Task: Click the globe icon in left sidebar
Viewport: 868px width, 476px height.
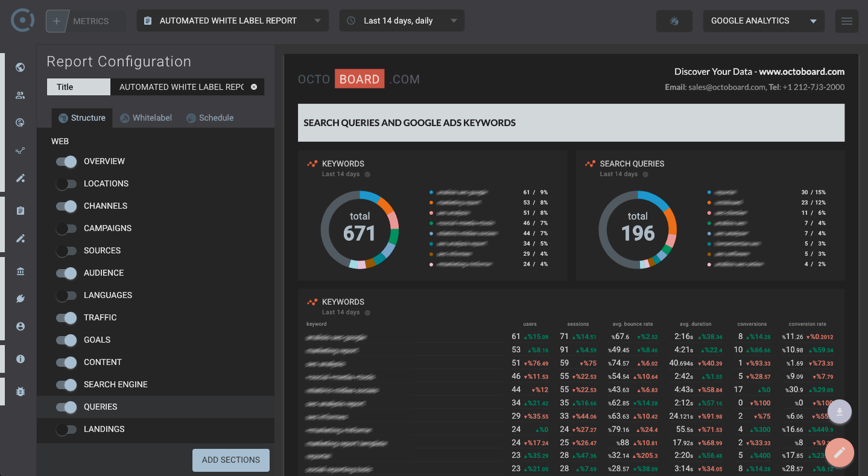Action: coord(21,68)
